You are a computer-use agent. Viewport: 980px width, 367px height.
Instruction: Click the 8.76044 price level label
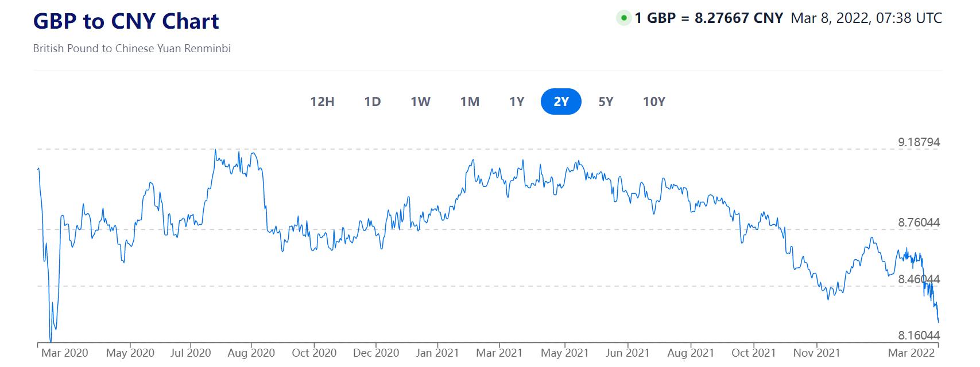[x=919, y=222]
